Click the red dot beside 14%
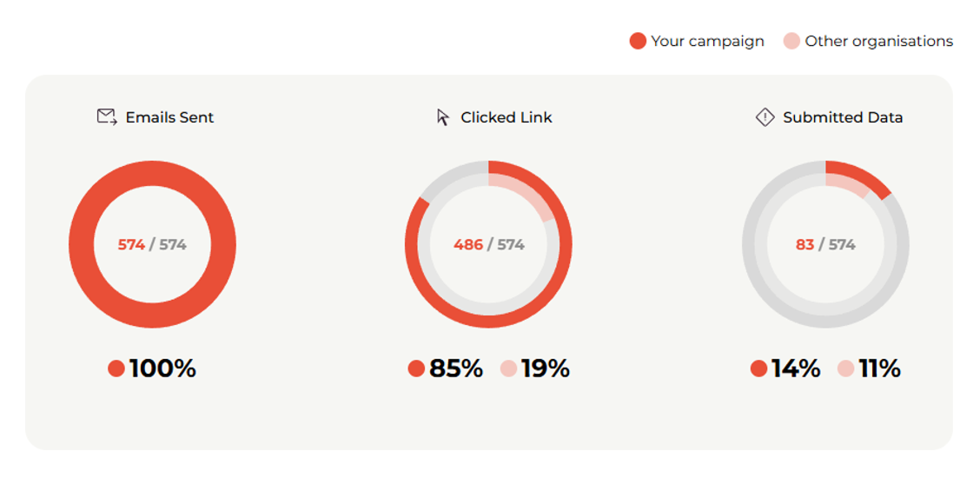The image size is (980, 478). [758, 368]
